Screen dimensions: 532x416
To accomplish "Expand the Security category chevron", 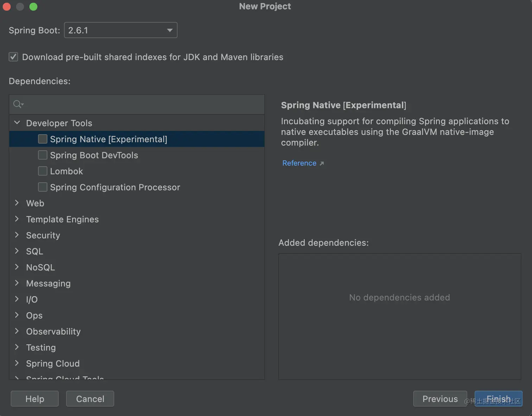I will pyautogui.click(x=17, y=235).
